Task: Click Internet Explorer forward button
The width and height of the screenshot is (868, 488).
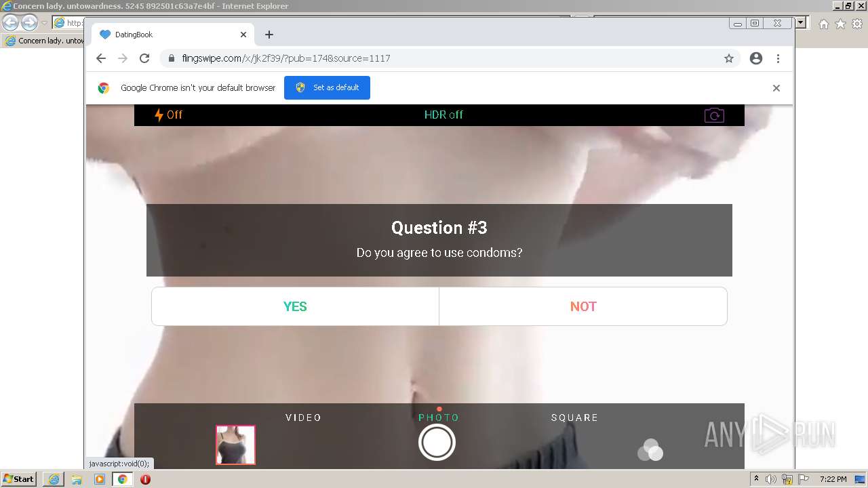Action: [29, 23]
